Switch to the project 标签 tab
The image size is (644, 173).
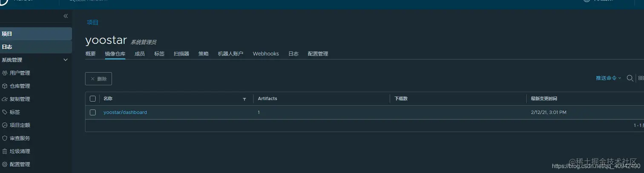[x=159, y=54]
